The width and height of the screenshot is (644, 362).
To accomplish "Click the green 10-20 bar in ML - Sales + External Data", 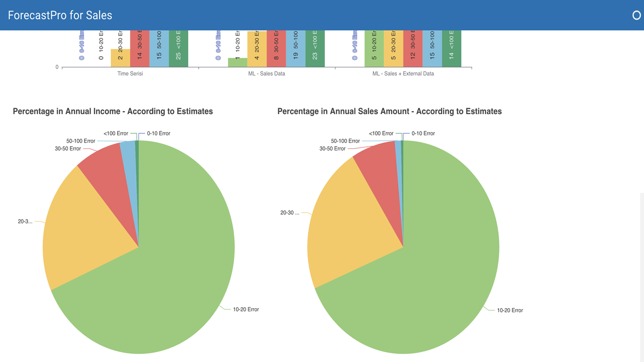I will (374, 48).
